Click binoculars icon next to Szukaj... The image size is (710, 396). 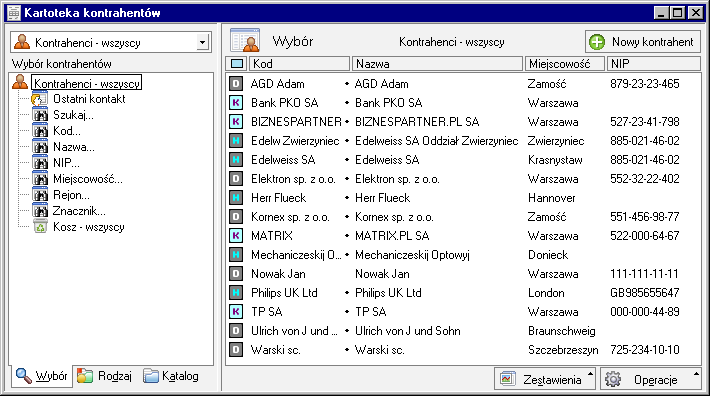[x=40, y=115]
